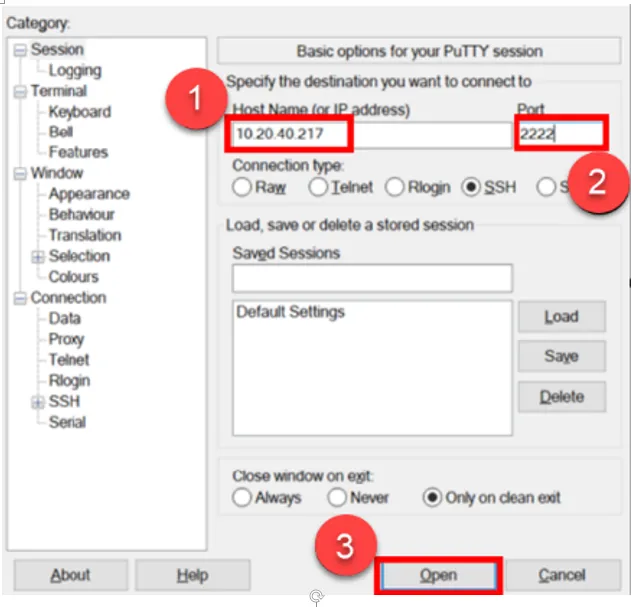Choose the Raw connection type

click(x=242, y=187)
